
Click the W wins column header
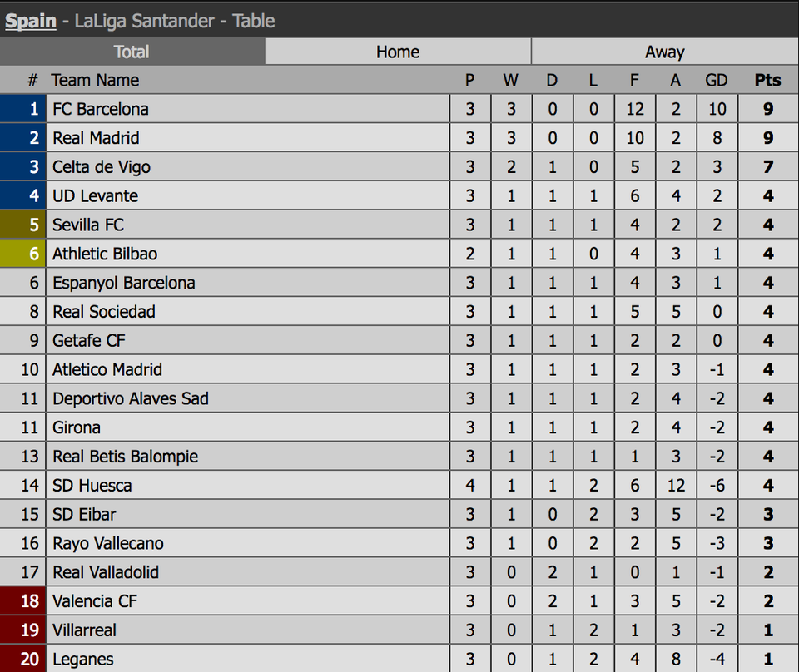tap(510, 80)
